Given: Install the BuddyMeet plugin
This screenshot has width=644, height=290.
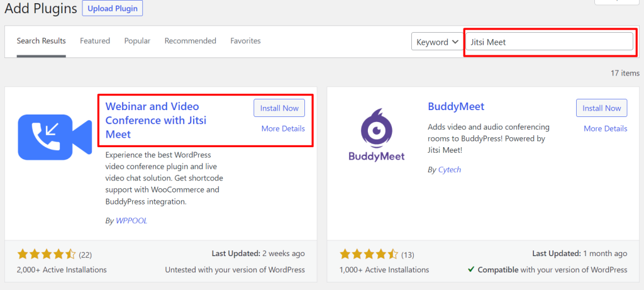Looking at the screenshot, I should click(x=602, y=108).
